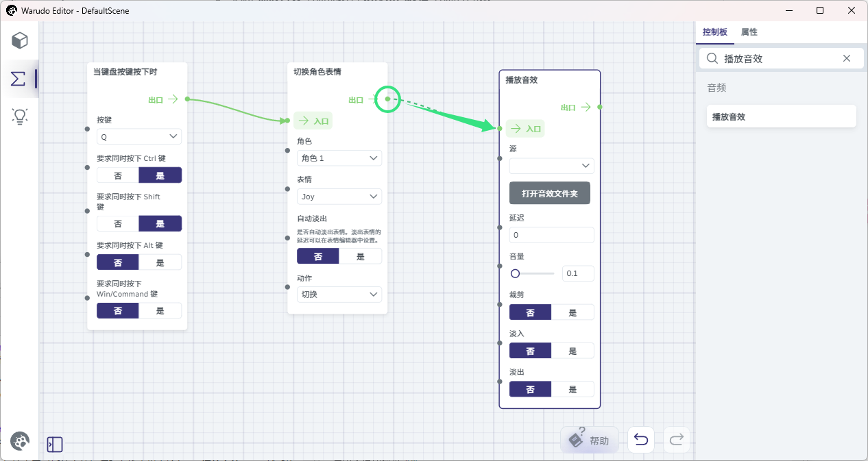Image resolution: width=868 pixels, height=461 pixels.
Task: Select the 播放音效 node title on canvas
Action: [521, 79]
